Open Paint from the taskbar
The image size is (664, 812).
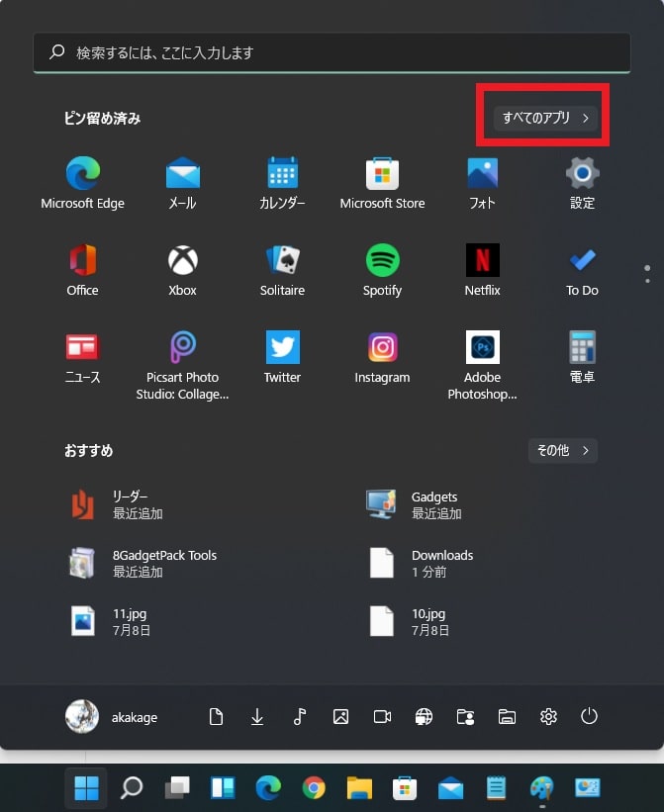click(x=541, y=788)
